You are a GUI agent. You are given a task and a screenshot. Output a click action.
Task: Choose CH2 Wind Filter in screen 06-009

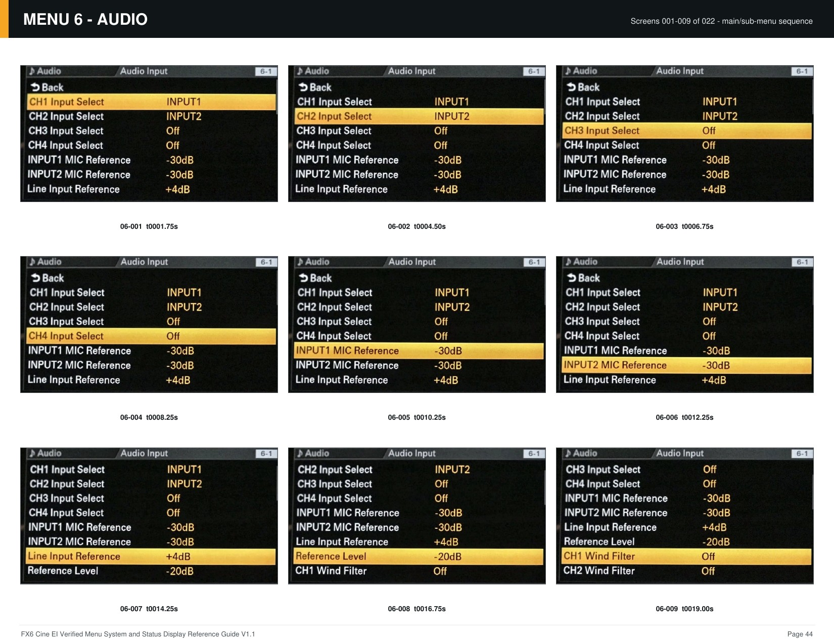(x=687, y=571)
